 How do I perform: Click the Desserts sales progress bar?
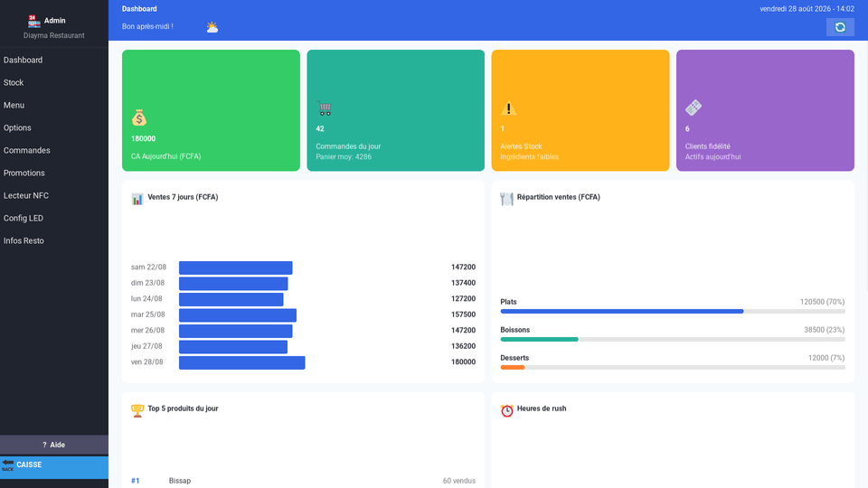tap(673, 368)
